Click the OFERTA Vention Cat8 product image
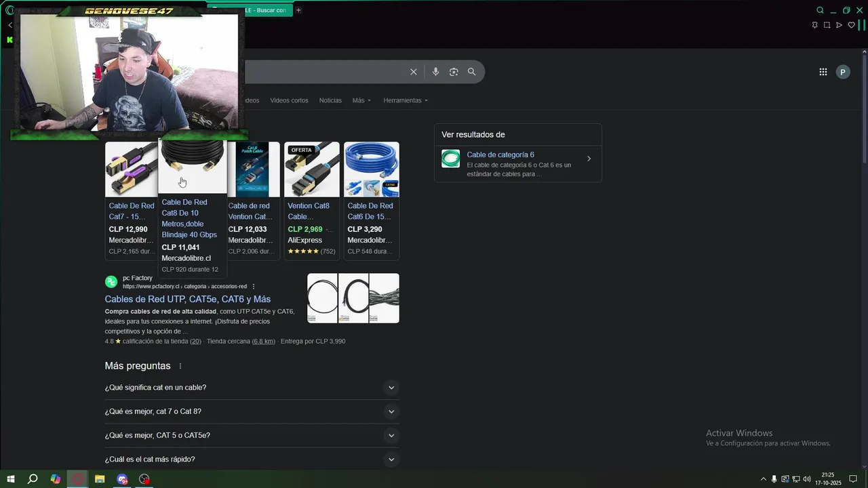 [312, 169]
